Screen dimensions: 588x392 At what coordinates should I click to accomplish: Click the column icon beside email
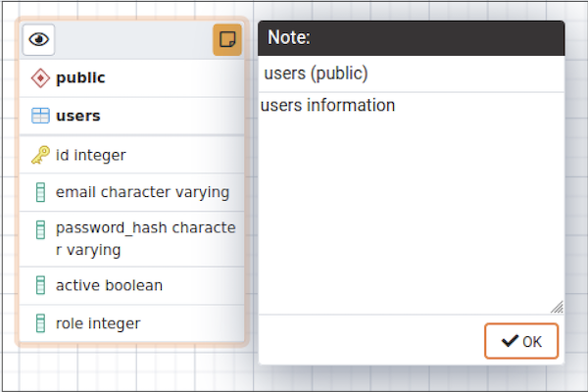pos(40,192)
